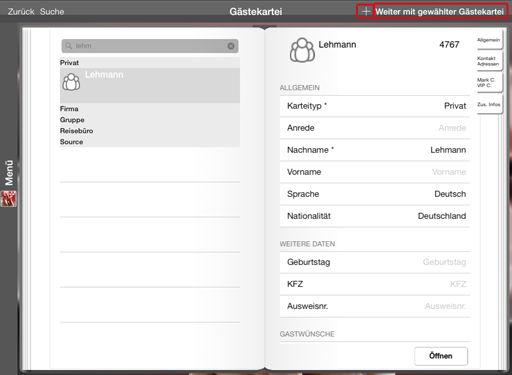Choose a salutation in the Anrede field

click(x=375, y=128)
